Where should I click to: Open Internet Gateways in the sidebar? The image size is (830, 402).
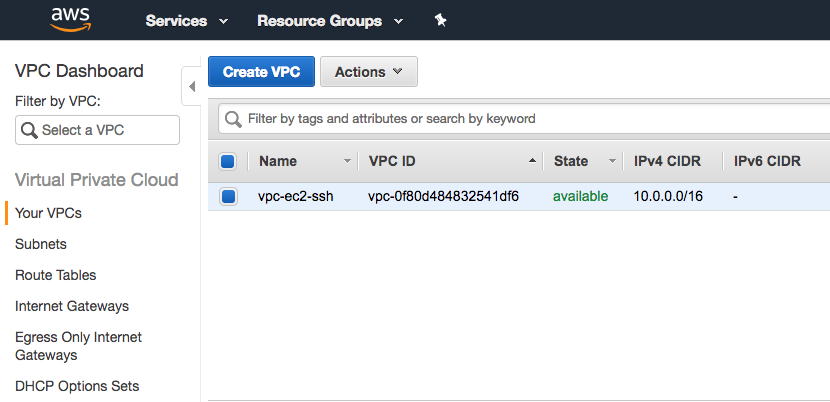click(72, 306)
